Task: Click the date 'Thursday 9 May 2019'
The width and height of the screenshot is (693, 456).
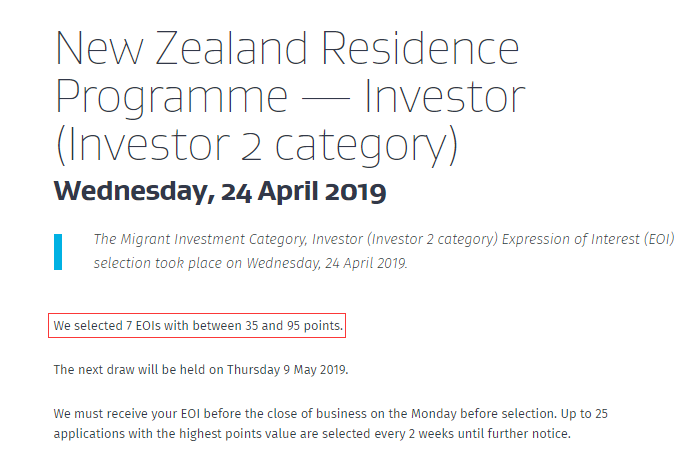Action: tap(285, 370)
